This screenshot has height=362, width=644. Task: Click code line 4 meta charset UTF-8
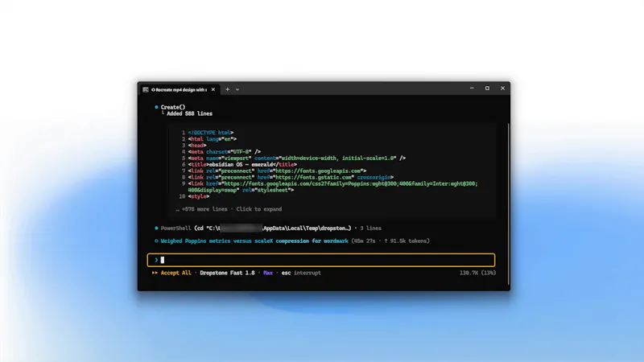pyautogui.click(x=225, y=152)
